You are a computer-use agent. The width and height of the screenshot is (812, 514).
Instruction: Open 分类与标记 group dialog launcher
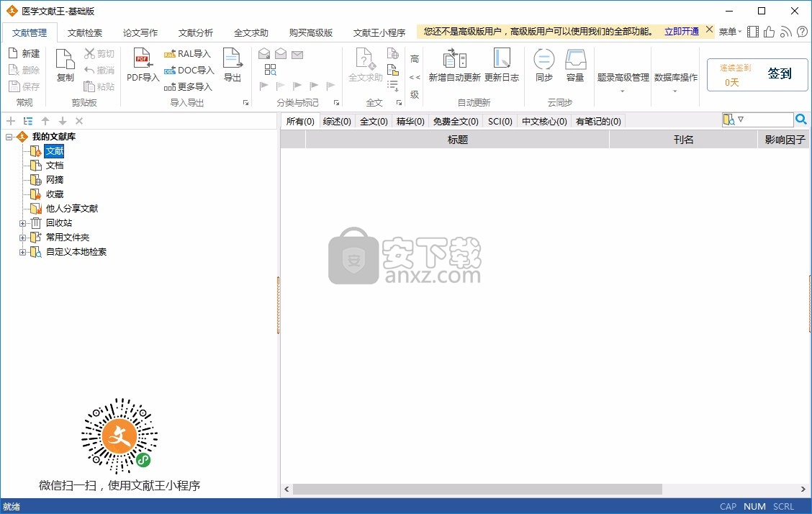pyautogui.click(x=337, y=102)
